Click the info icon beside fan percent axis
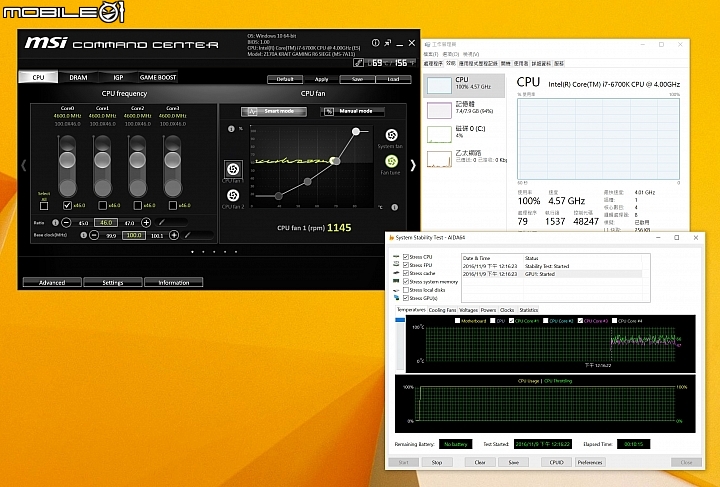 tap(231, 129)
